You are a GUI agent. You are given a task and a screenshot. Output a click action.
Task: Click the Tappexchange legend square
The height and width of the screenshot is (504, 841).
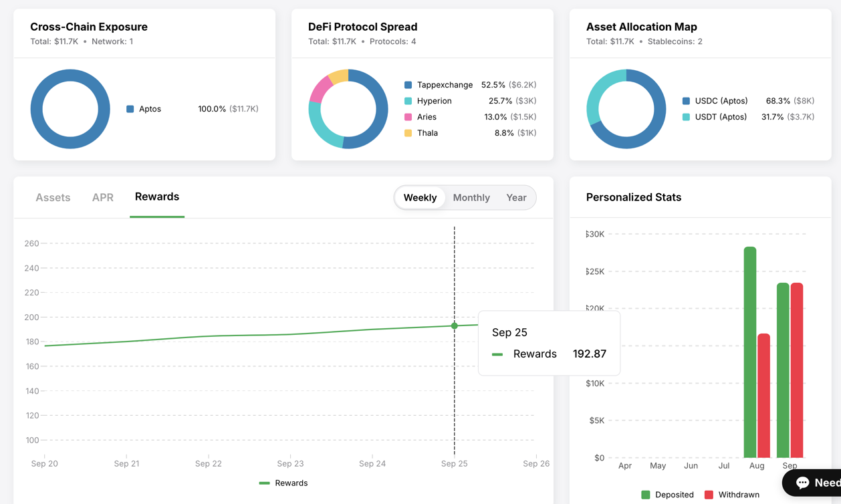coord(408,85)
